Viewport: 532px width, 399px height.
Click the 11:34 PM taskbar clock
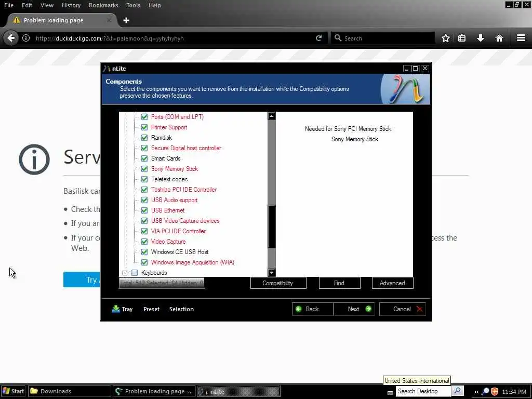tap(514, 392)
